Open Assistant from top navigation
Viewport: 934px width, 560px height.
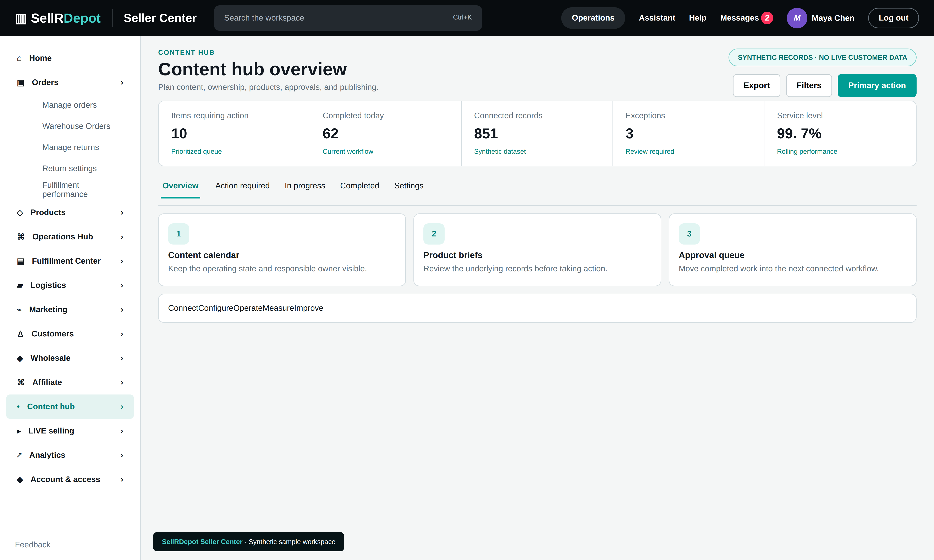[x=657, y=18]
